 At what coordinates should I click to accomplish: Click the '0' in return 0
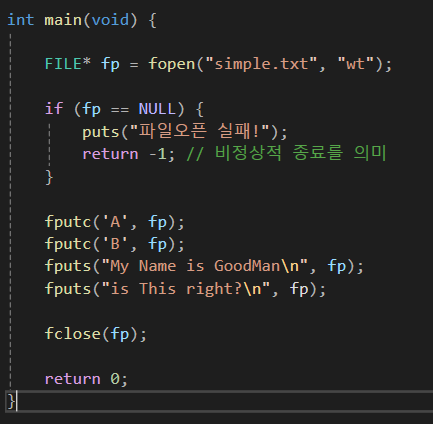pos(115,379)
